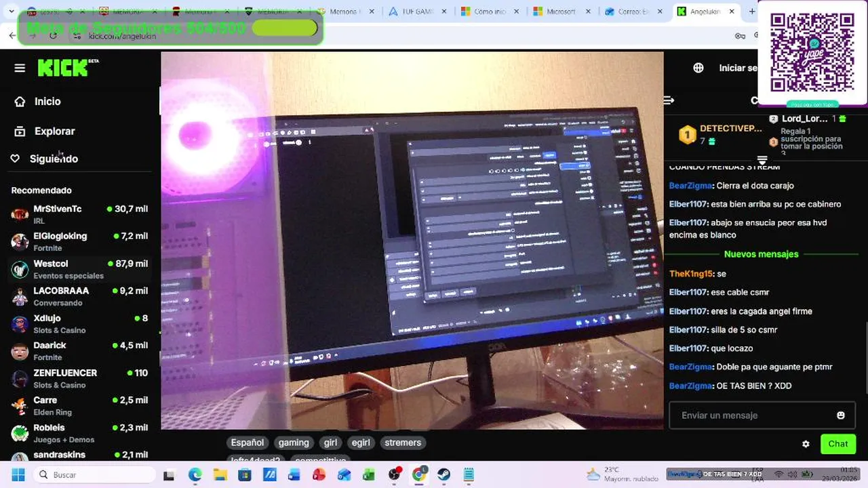The width and height of the screenshot is (868, 488).
Task: Select the gaming tag
Action: (x=294, y=443)
